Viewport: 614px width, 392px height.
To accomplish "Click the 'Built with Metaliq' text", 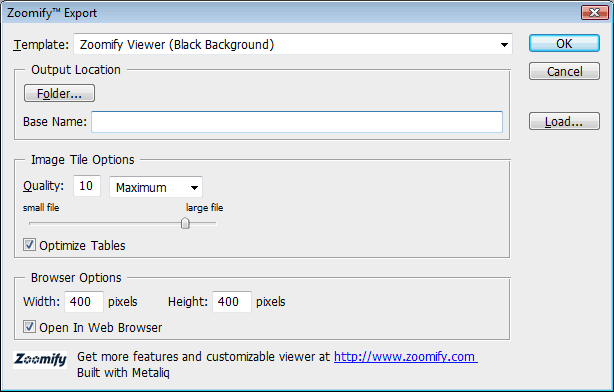I will (123, 372).
